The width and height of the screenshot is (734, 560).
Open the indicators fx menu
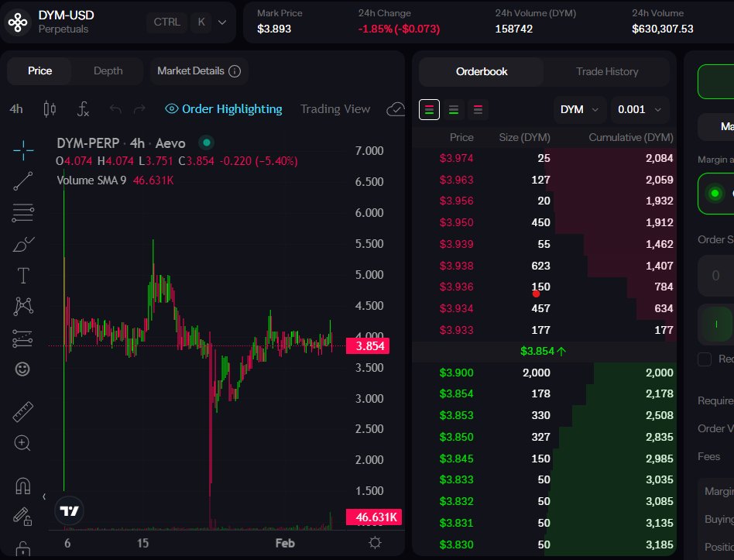[x=83, y=109]
